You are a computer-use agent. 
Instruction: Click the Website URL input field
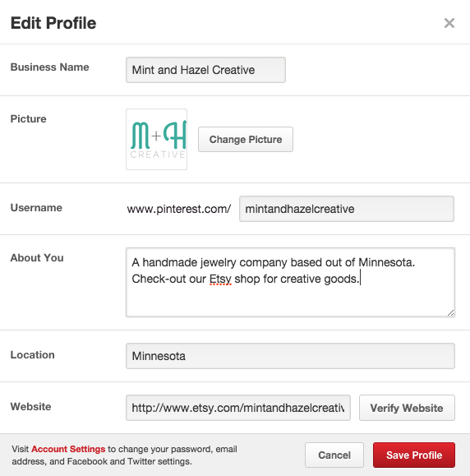238,408
